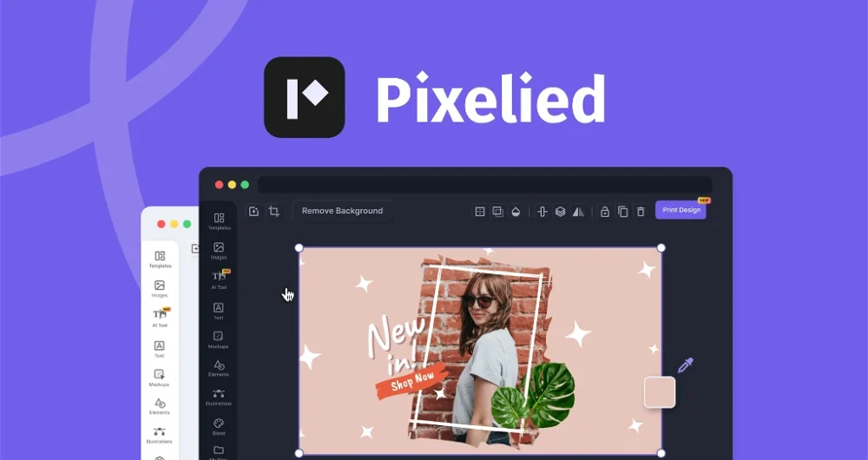Viewport: 868px width, 460px height.
Task: Click the duplicate copy icon
Action: (x=622, y=212)
